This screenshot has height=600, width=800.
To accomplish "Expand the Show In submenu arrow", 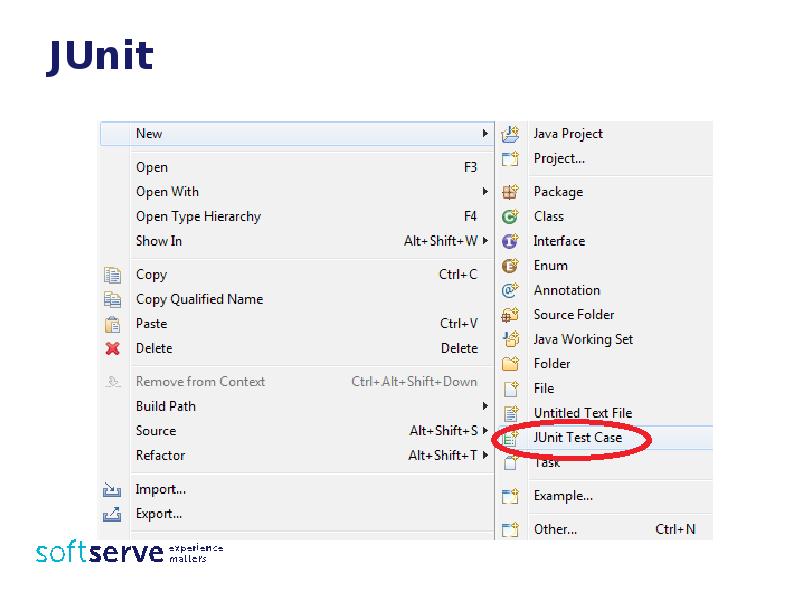I will (485, 241).
